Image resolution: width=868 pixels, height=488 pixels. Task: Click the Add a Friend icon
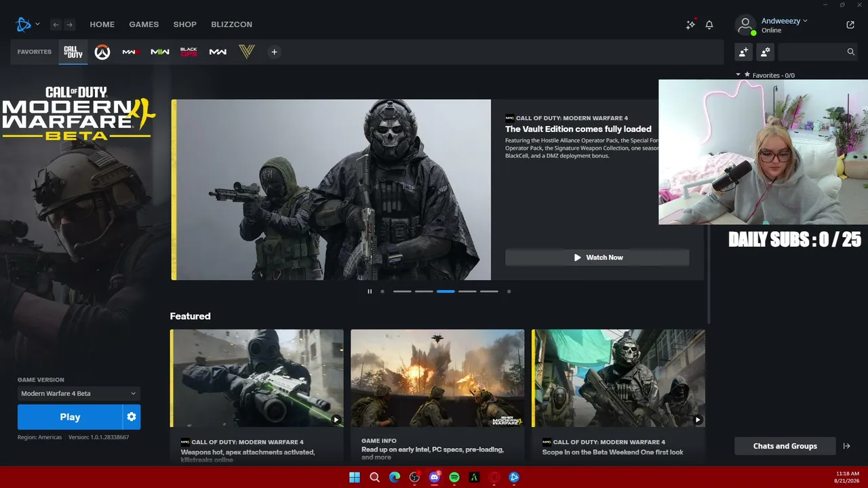coord(744,52)
